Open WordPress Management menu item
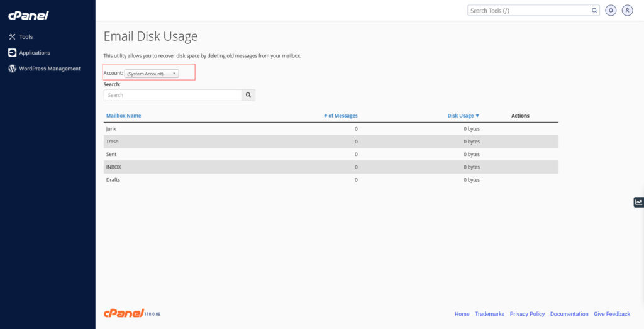 (50, 69)
